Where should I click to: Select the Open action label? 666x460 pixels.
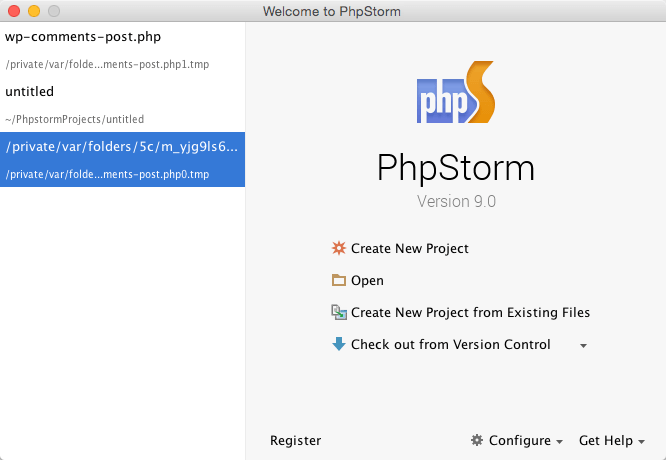tap(367, 280)
